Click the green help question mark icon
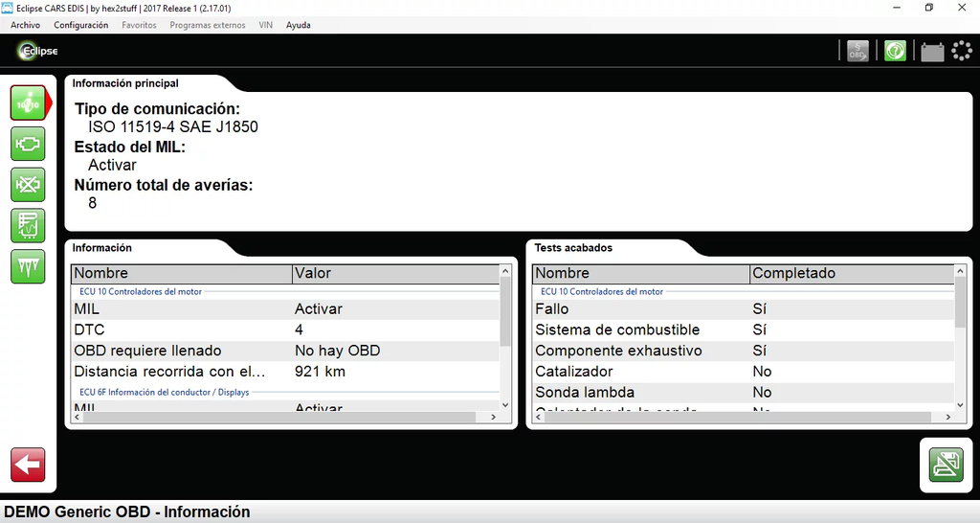The width and height of the screenshot is (980, 523). pos(895,51)
